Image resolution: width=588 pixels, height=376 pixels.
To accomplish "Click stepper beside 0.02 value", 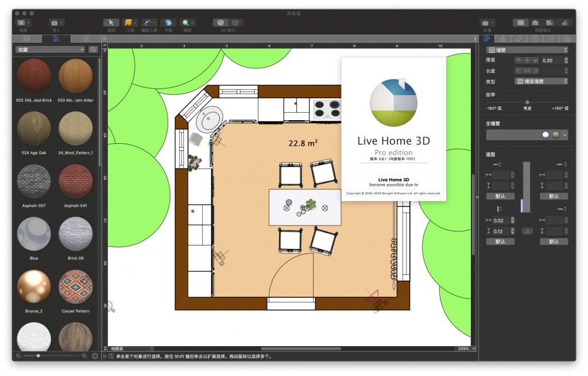I will (513, 221).
